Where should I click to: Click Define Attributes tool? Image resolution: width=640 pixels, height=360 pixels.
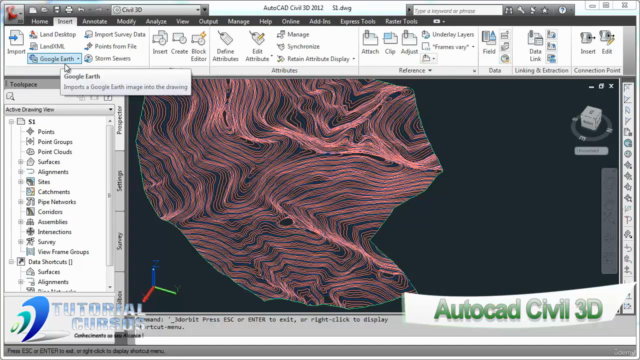225,46
